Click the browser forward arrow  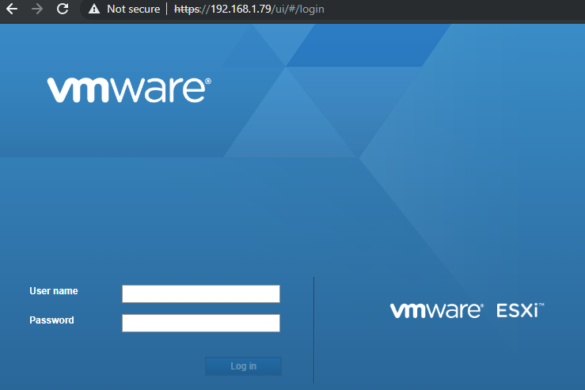pyautogui.click(x=37, y=9)
